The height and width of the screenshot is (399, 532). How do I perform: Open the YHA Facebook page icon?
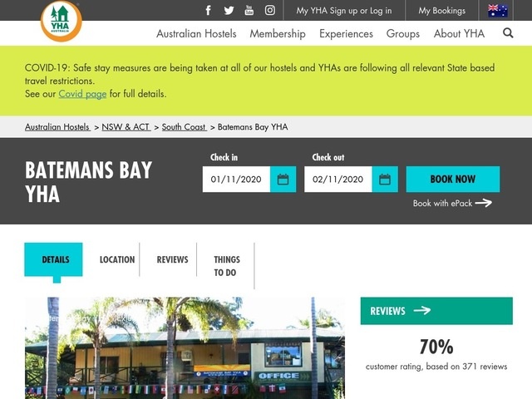(209, 10)
